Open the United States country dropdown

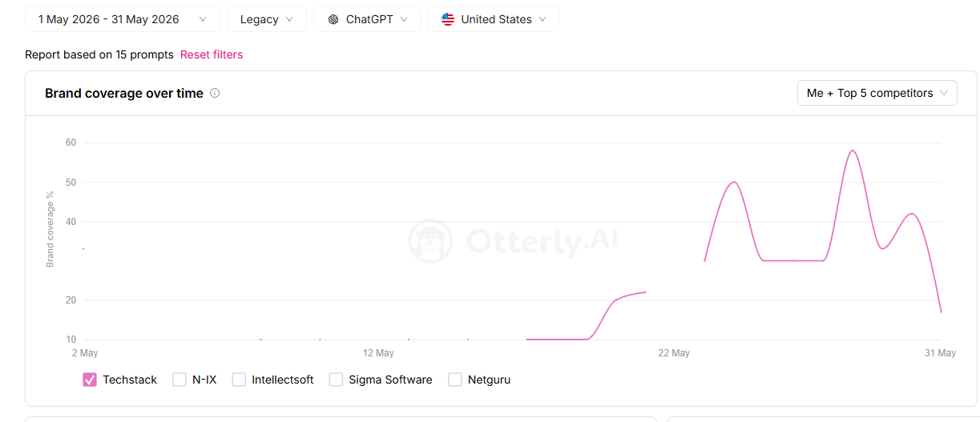[494, 19]
